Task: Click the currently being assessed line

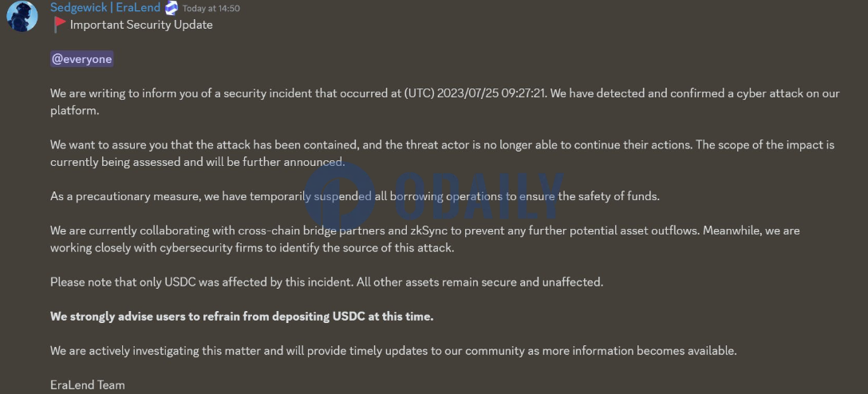Action: tap(198, 162)
